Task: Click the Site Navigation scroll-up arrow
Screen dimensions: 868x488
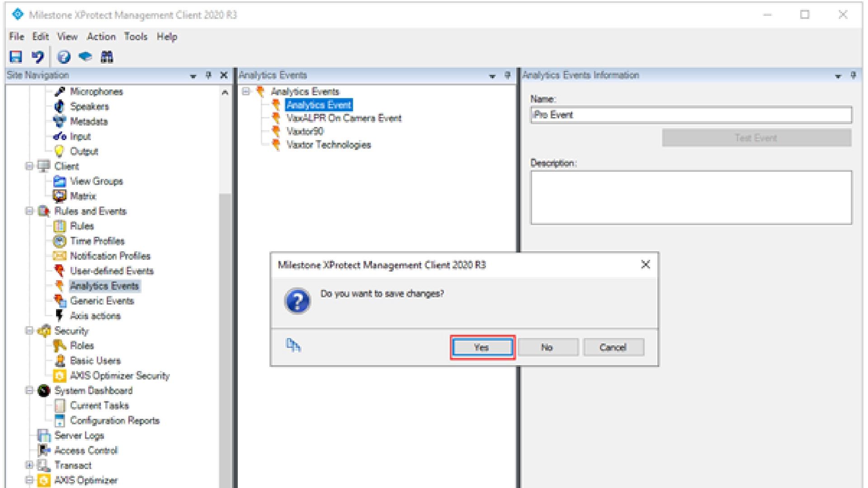Action: pyautogui.click(x=225, y=93)
